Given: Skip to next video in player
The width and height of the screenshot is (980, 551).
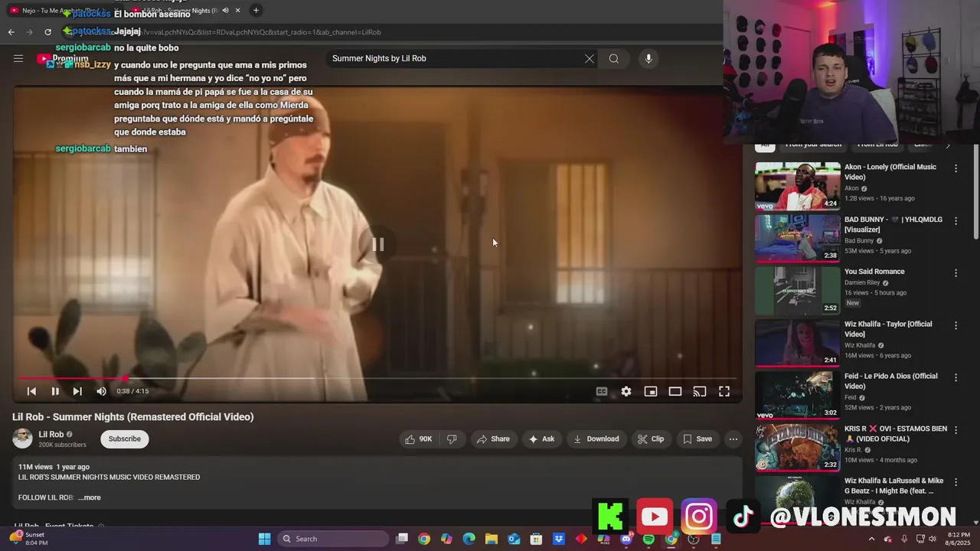Looking at the screenshot, I should pos(77,391).
